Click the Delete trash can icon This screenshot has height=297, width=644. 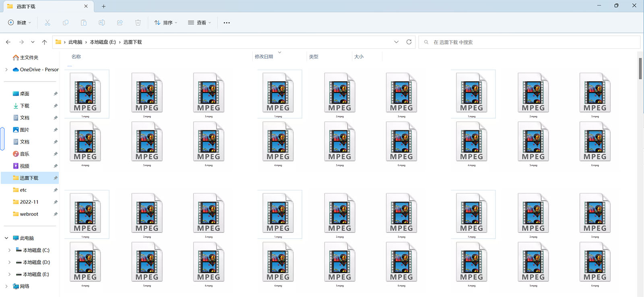(x=138, y=23)
